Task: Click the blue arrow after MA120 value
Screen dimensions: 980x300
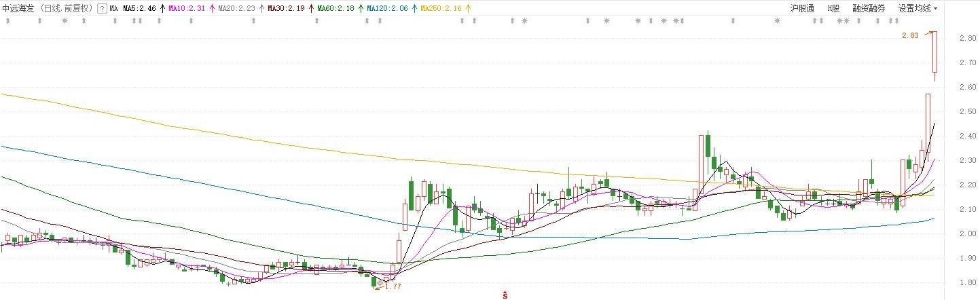Action: [414, 9]
